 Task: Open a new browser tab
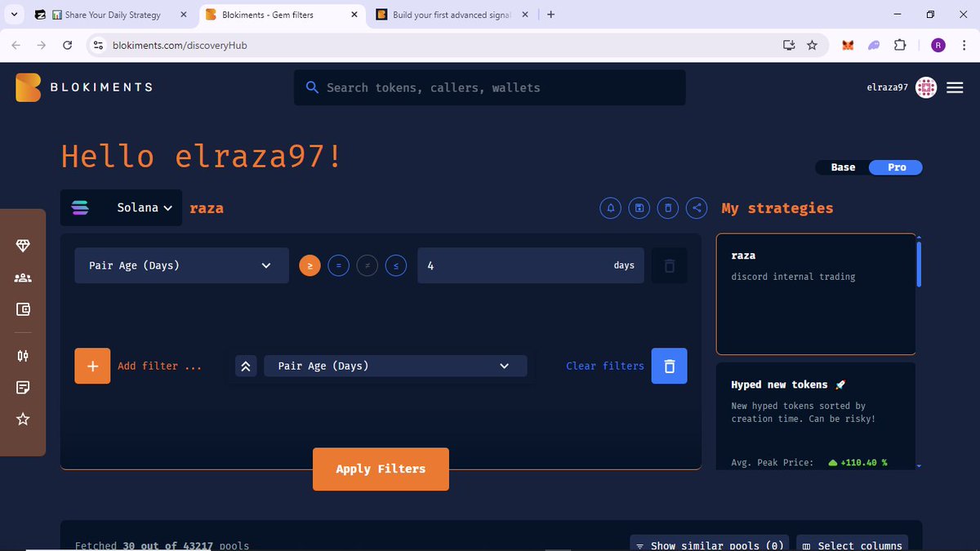551,15
